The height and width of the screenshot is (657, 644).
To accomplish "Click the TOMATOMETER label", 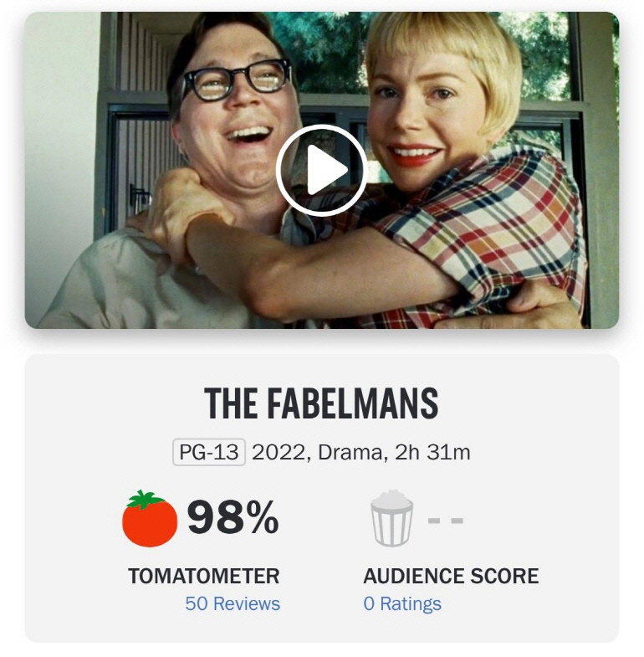I will point(203,576).
